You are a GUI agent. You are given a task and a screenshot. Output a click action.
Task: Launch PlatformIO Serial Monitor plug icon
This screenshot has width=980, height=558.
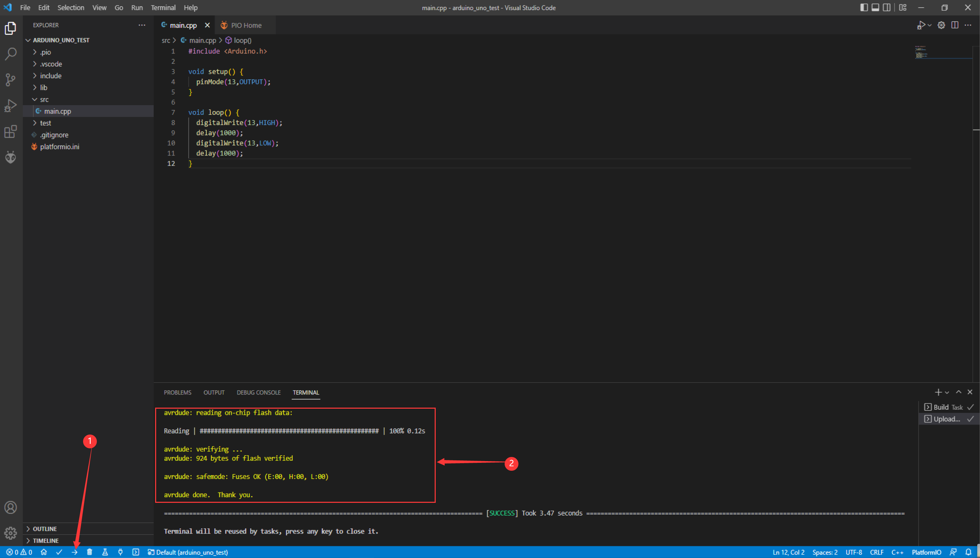pyautogui.click(x=120, y=552)
